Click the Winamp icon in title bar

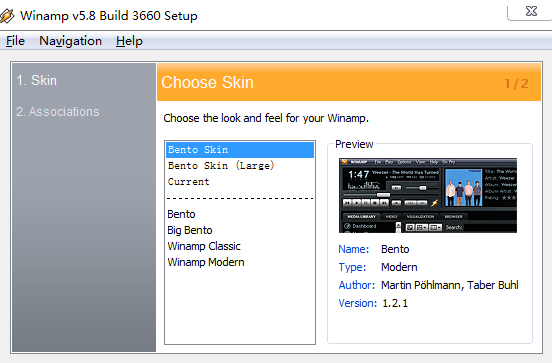point(7,15)
